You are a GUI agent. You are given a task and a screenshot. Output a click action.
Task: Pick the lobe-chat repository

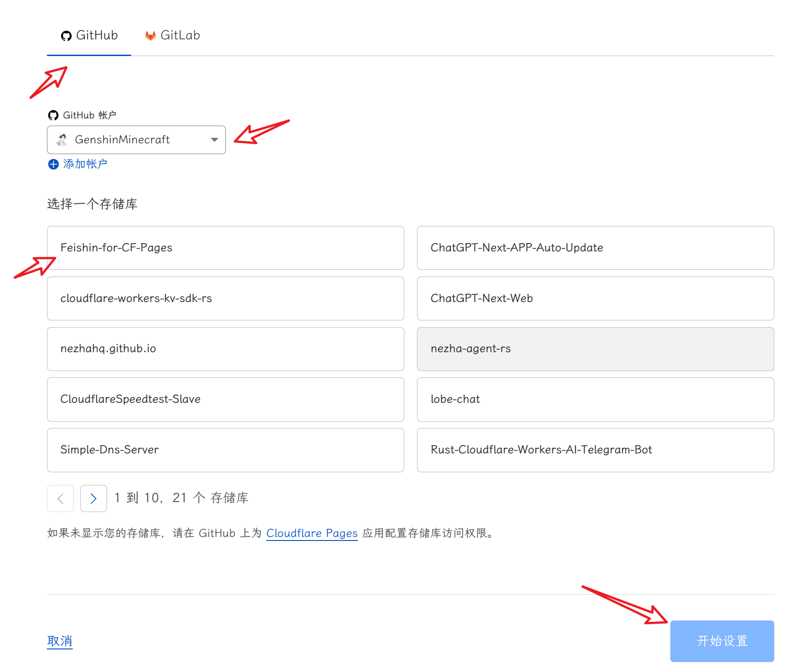[x=595, y=399]
